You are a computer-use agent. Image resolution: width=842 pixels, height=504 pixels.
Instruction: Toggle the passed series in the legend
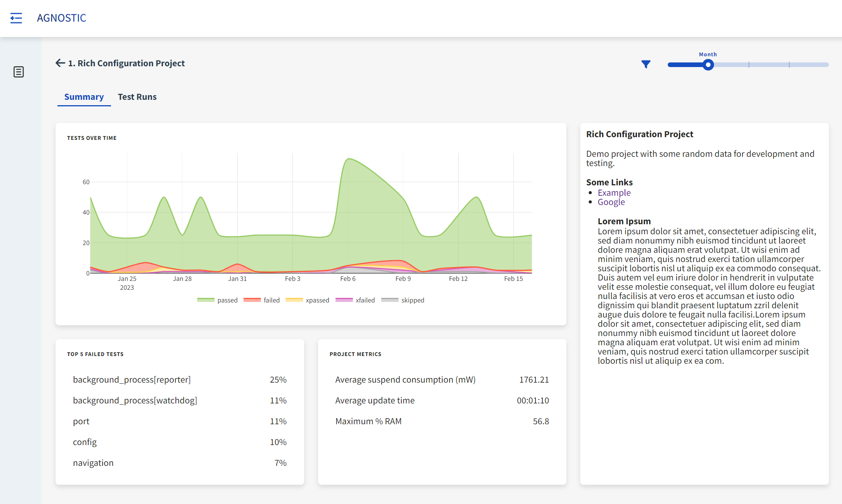217,300
